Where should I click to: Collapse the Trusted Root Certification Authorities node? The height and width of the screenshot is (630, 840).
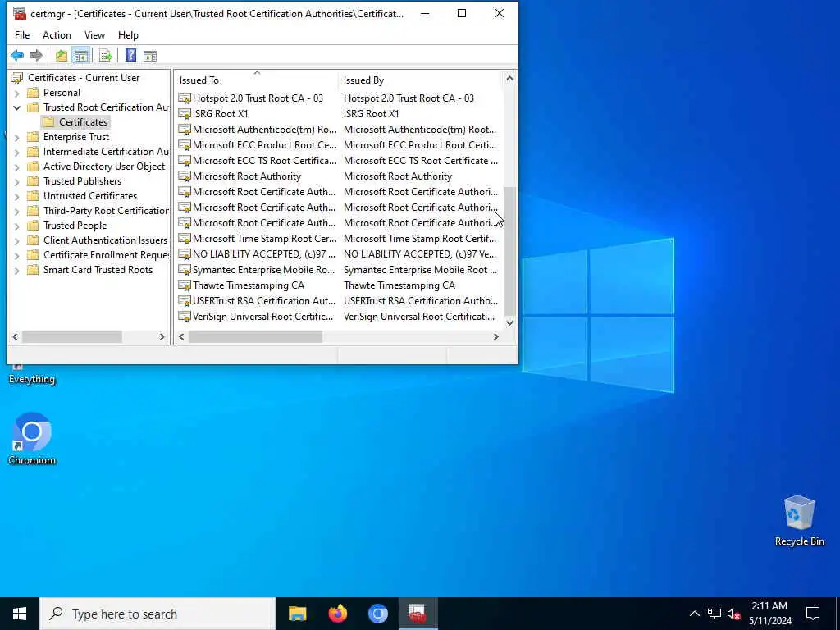point(17,107)
